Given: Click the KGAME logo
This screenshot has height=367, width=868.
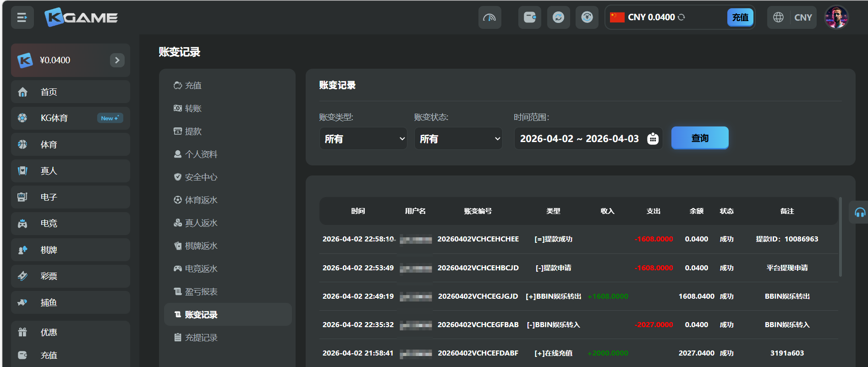Looking at the screenshot, I should coord(81,17).
